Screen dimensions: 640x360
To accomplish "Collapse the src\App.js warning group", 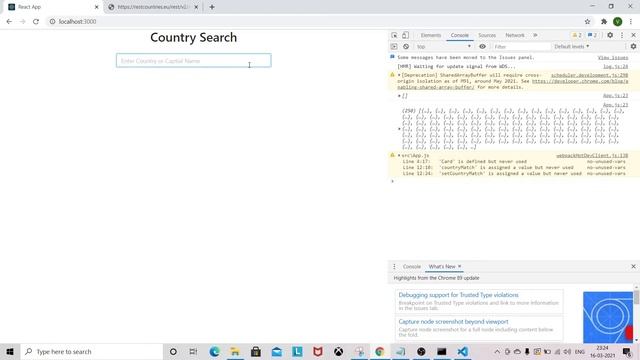I will (399, 156).
